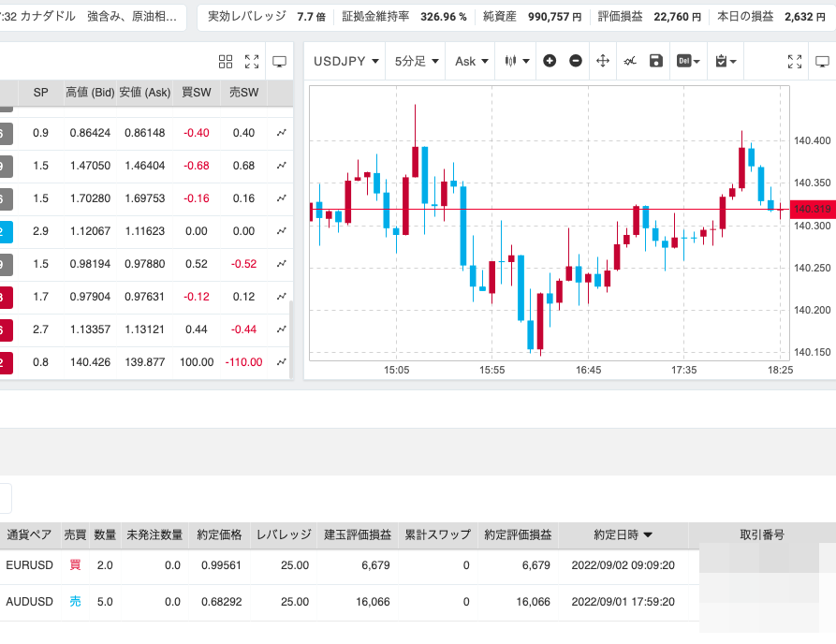This screenshot has width=836, height=644.
Task: Open the technical indicator settings icon
Action: point(630,61)
